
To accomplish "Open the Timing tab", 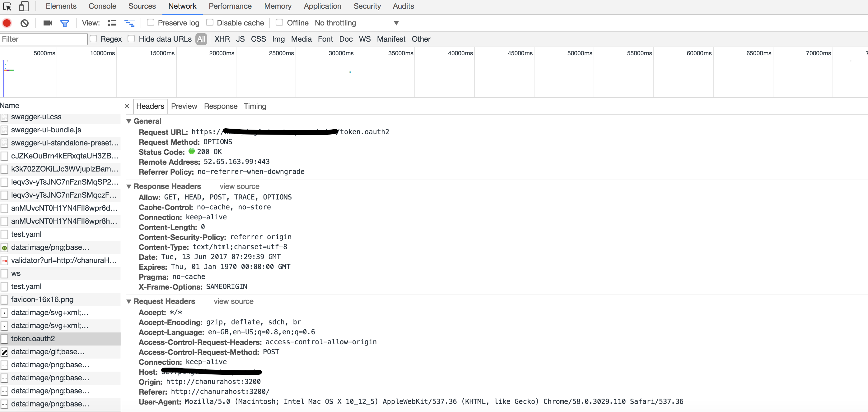I will [255, 106].
